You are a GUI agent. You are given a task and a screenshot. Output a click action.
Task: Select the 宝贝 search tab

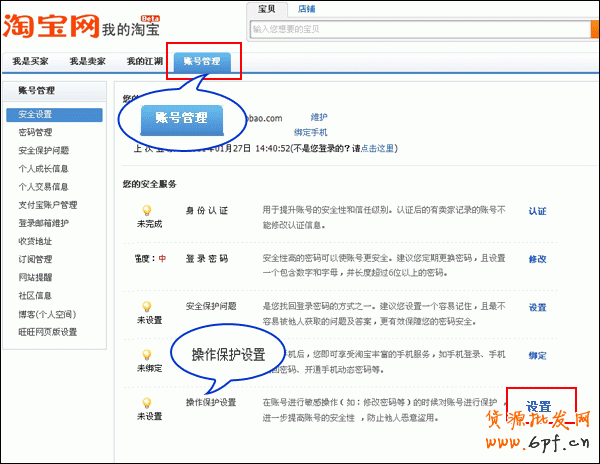coord(267,9)
